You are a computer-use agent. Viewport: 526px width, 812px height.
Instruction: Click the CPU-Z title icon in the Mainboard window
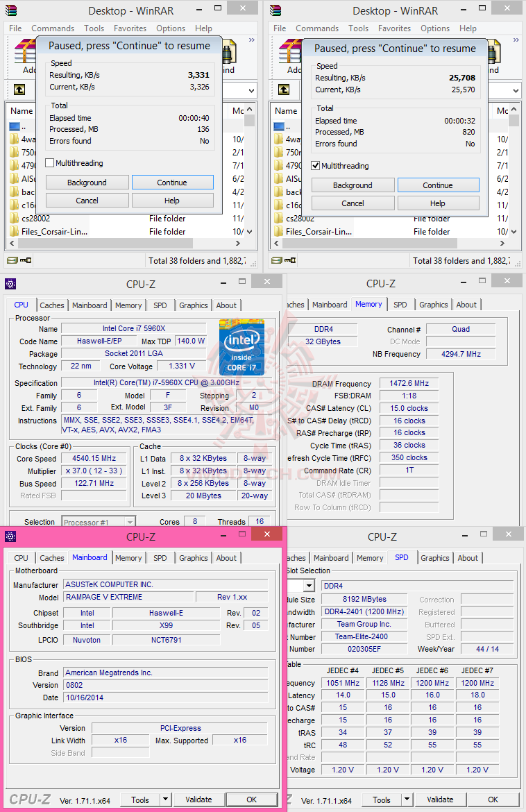point(10,536)
